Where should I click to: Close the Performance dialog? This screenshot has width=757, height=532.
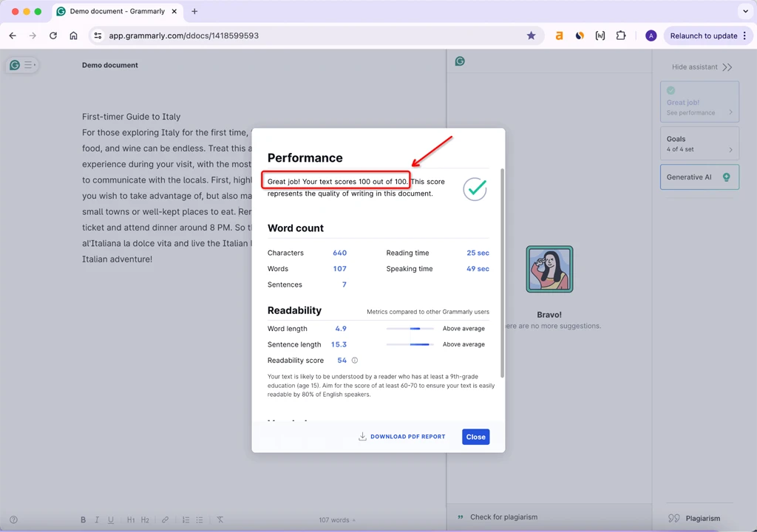click(x=475, y=437)
